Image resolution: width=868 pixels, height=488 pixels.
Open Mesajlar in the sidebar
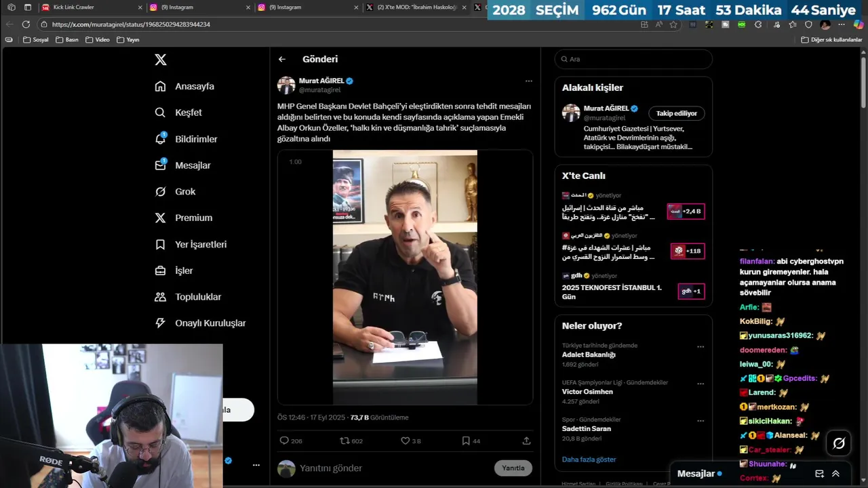pyautogui.click(x=182, y=165)
